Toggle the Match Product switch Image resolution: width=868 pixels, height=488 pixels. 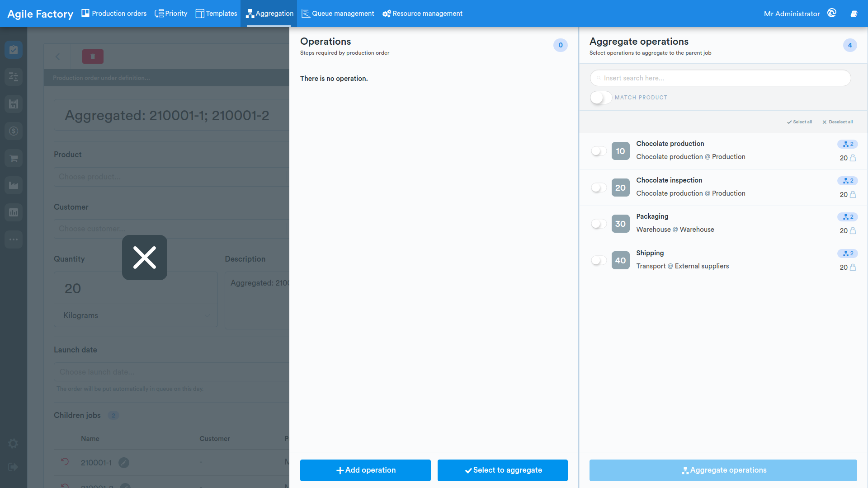601,98
